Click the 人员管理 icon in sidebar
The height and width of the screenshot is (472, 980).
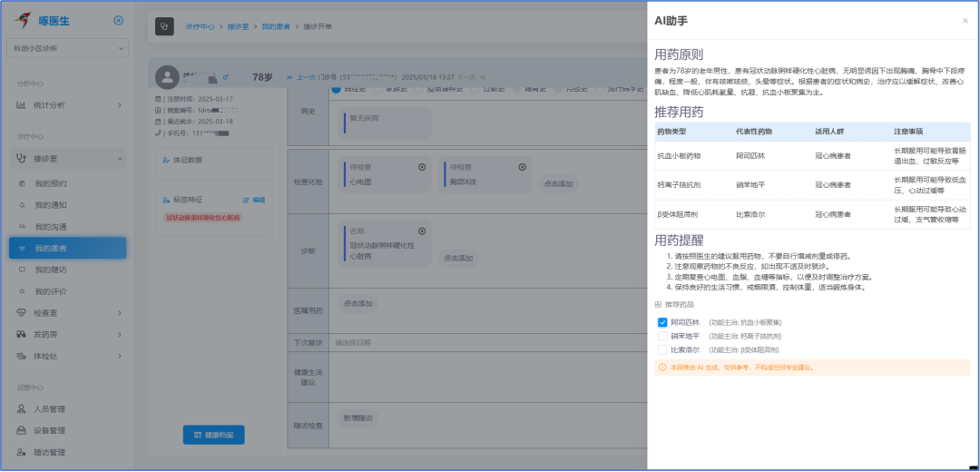(x=23, y=409)
